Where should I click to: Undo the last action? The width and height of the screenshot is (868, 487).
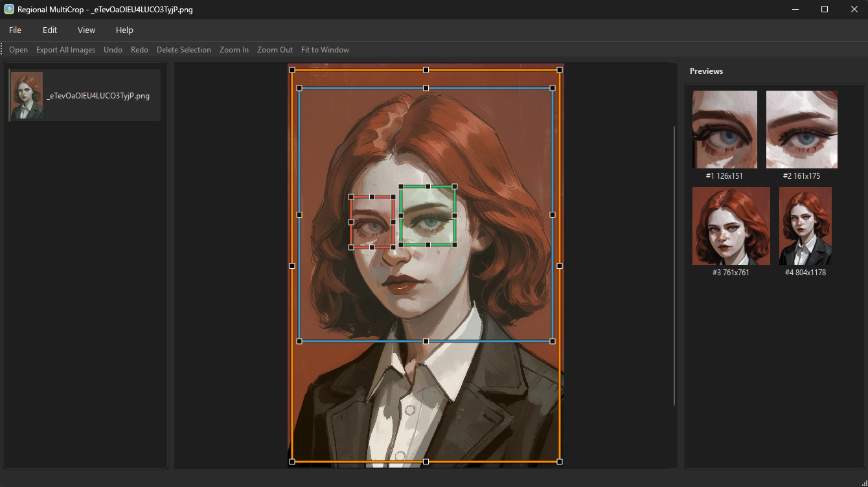pos(113,50)
